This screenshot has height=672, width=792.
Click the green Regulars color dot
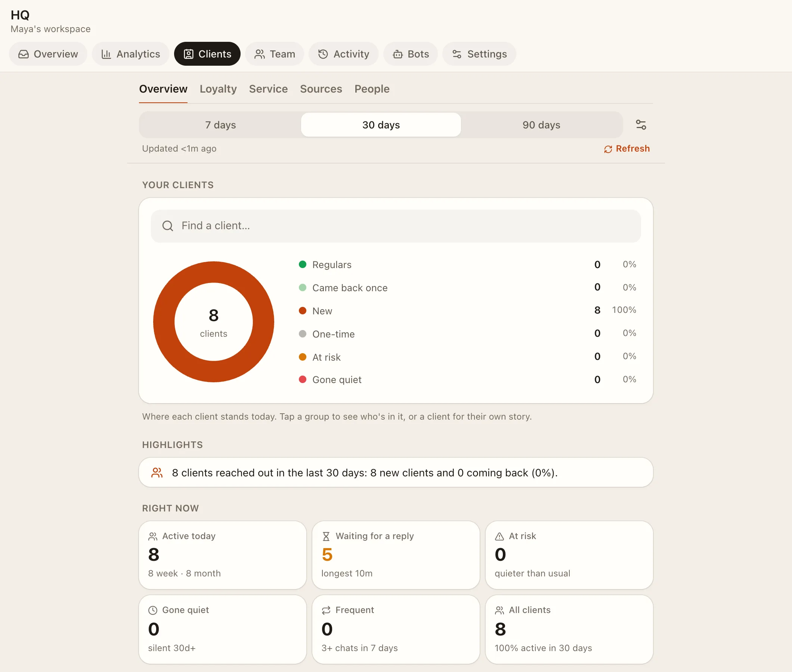point(303,264)
